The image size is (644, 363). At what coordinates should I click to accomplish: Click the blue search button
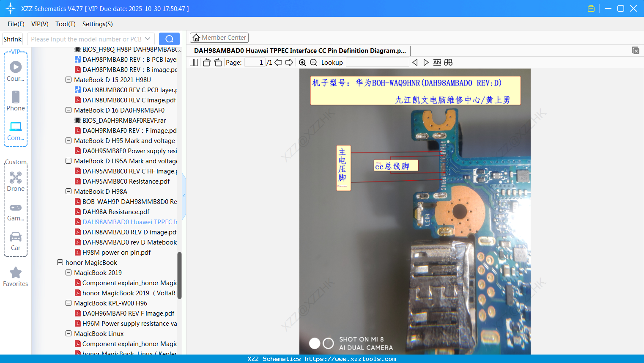(169, 39)
